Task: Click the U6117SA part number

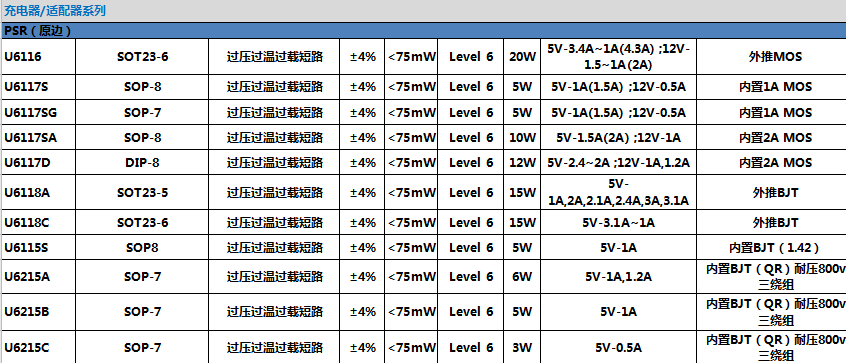Action: tap(31, 138)
